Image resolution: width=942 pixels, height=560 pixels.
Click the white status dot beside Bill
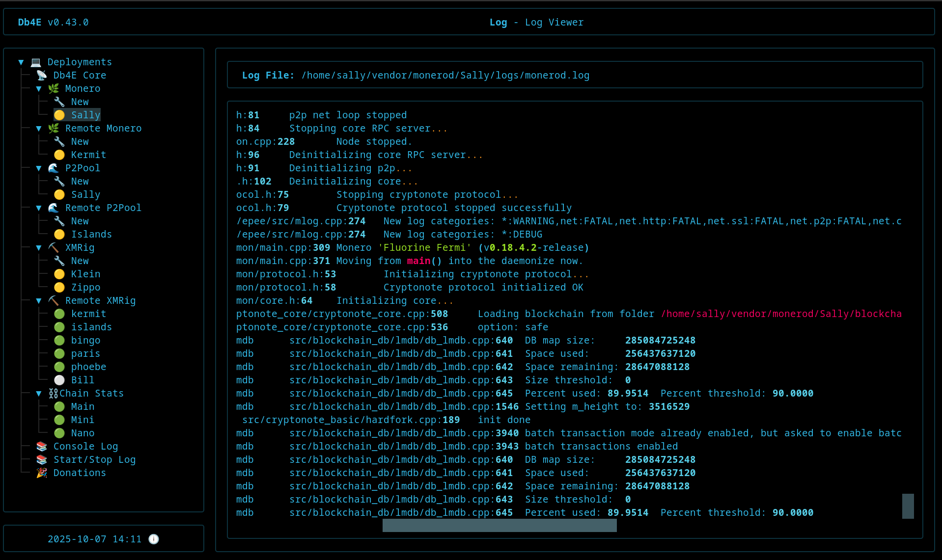tap(59, 380)
